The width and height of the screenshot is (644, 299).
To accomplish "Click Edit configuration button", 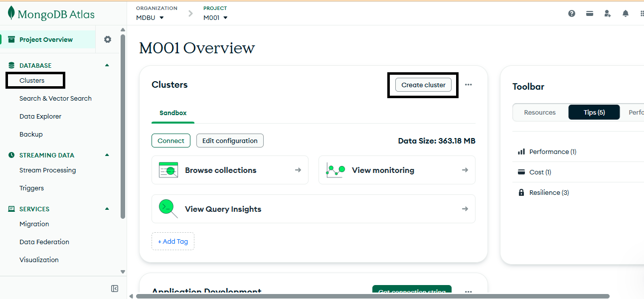I will (230, 141).
